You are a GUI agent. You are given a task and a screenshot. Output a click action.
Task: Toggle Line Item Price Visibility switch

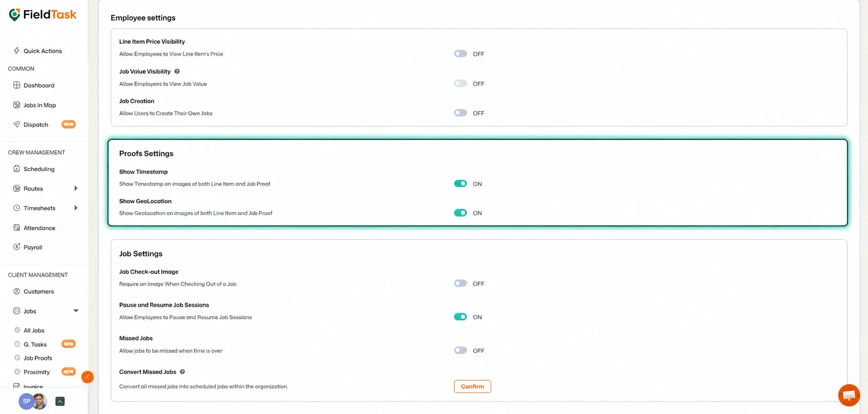(460, 54)
